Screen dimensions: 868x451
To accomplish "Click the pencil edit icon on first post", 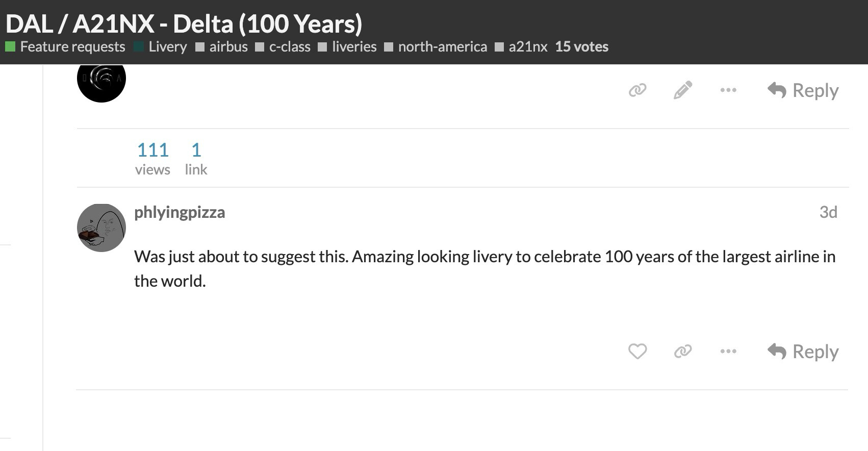I will click(683, 90).
